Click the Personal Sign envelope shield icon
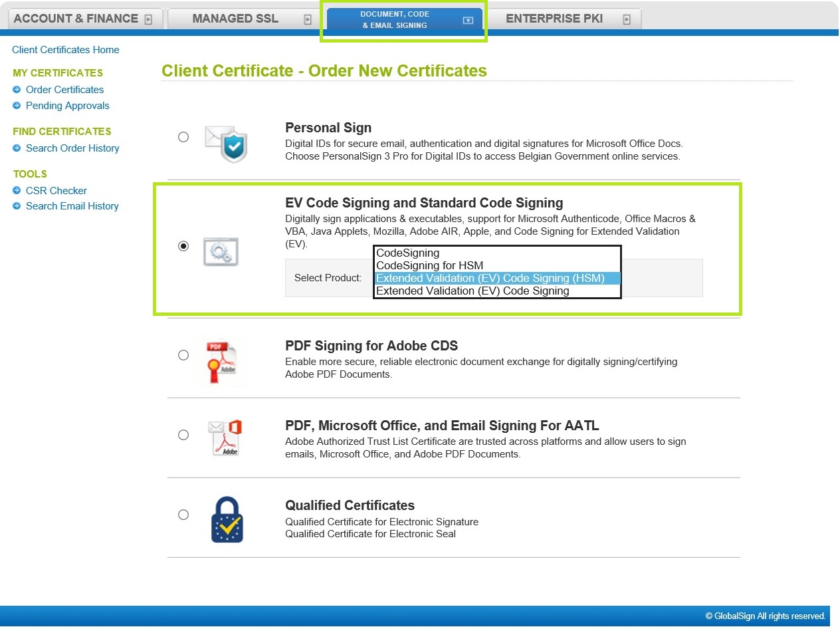Screen dimensions: 840x631 (x=226, y=144)
